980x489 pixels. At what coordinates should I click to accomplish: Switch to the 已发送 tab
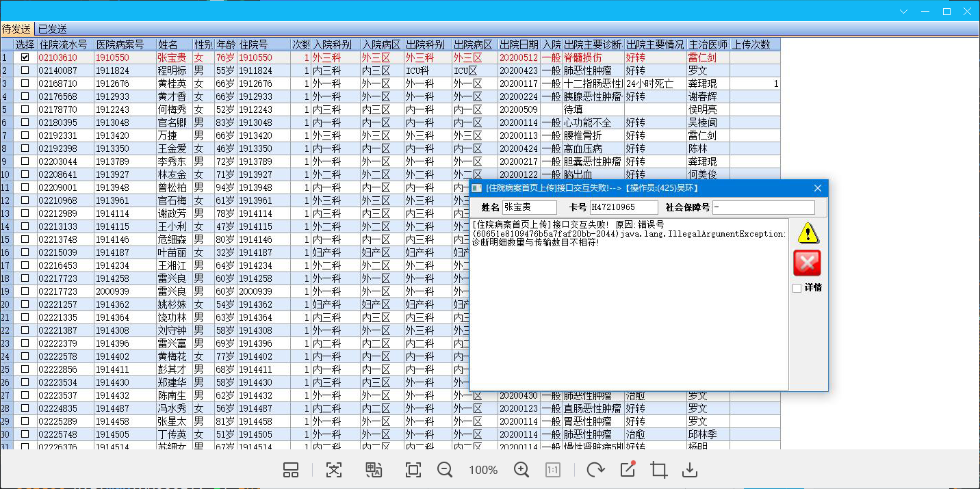(x=52, y=29)
